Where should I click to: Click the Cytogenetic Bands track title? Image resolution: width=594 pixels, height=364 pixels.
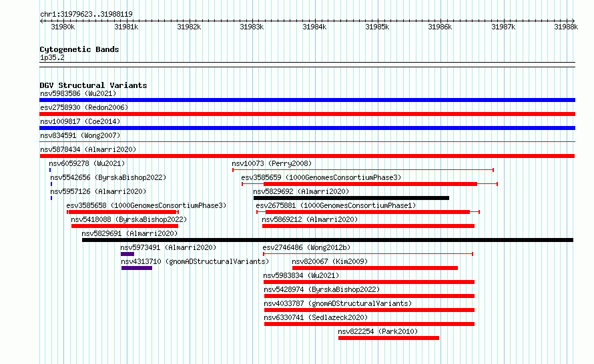[x=79, y=49]
